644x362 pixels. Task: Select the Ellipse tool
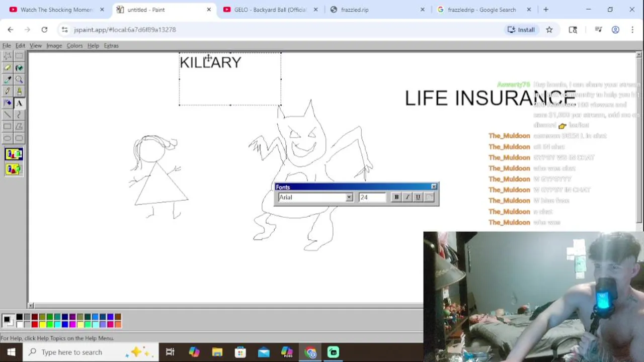click(x=8, y=138)
